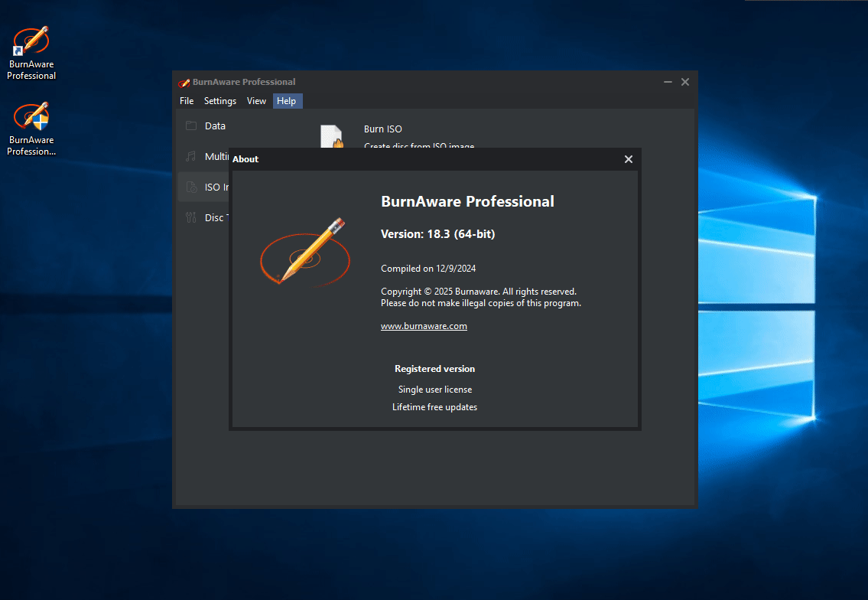The height and width of the screenshot is (600, 868).
Task: Click the Burn ISO label
Action: pyautogui.click(x=383, y=129)
